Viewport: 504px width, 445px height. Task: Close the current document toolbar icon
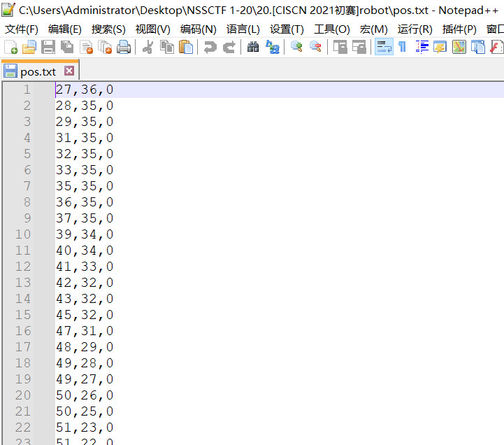pyautogui.click(x=87, y=48)
